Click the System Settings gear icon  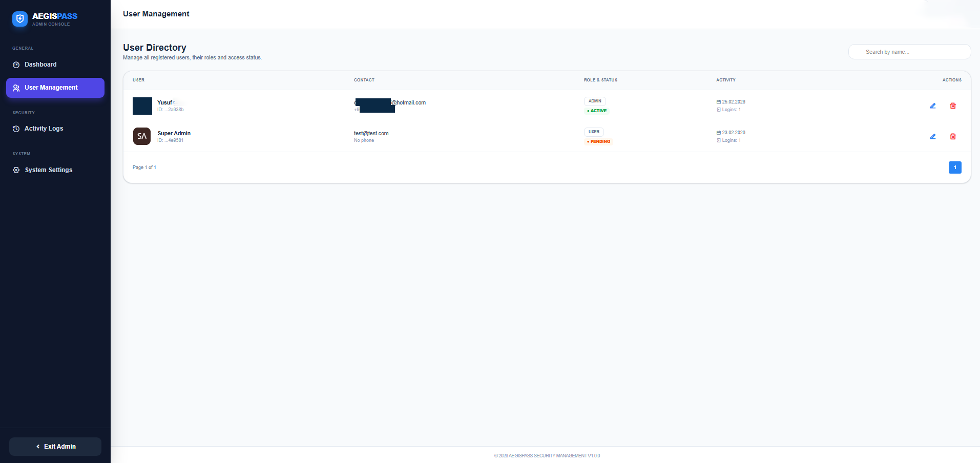[x=16, y=170]
